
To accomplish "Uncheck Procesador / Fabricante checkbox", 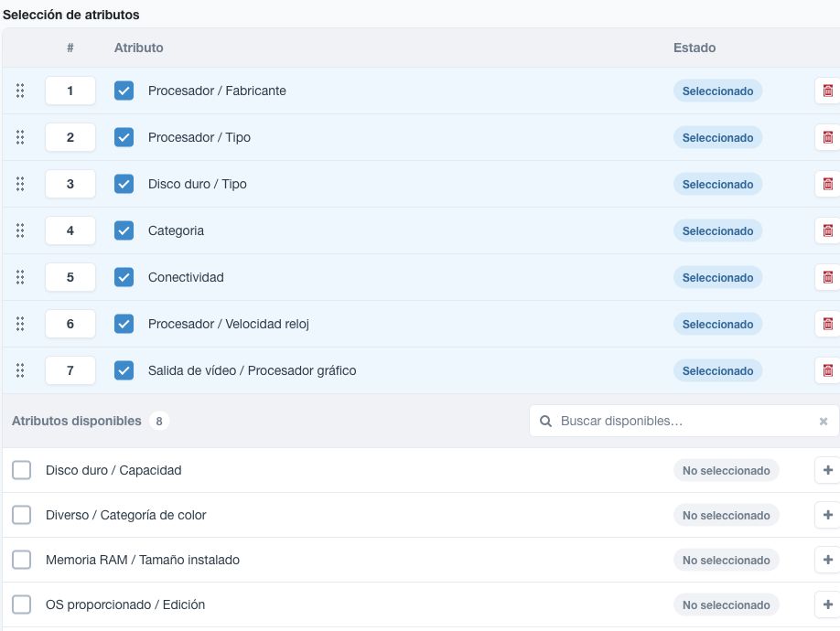I will 124,91.
